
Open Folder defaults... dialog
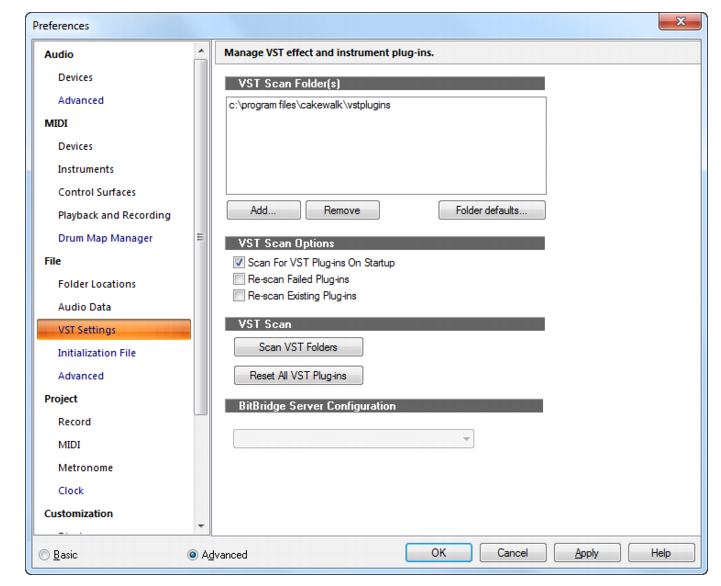click(492, 210)
